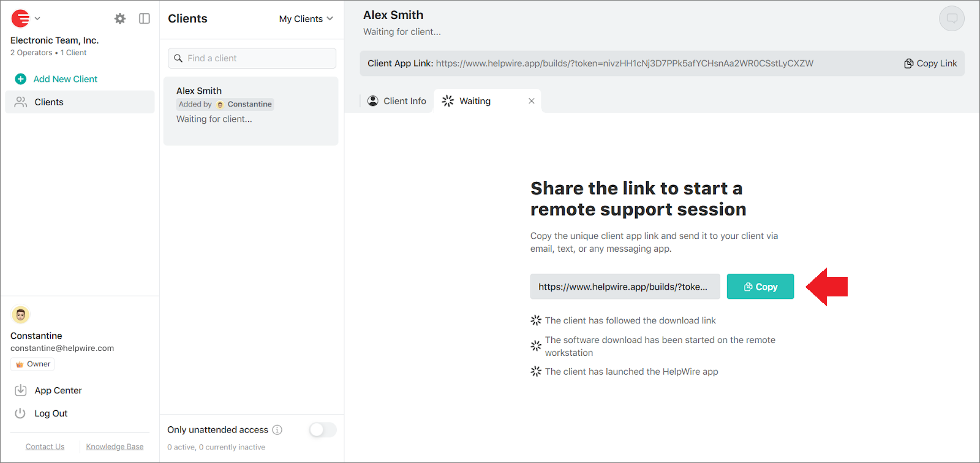The image size is (980, 463).
Task: Collapse the sidebar panel icon
Action: point(145,18)
